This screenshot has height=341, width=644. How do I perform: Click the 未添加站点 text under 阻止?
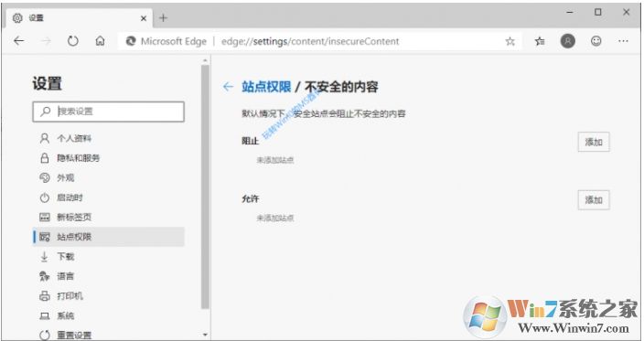pyautogui.click(x=275, y=160)
